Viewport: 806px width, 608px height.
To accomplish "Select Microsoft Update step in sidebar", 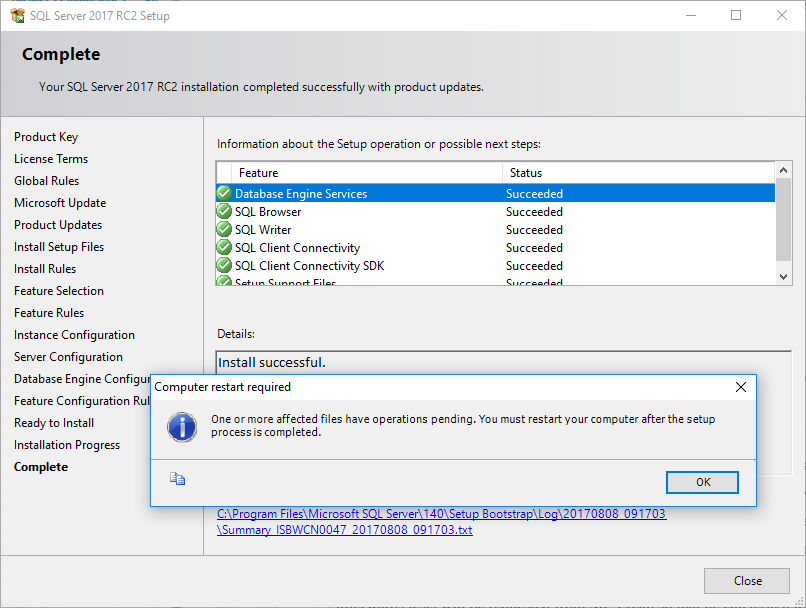I will pos(60,203).
